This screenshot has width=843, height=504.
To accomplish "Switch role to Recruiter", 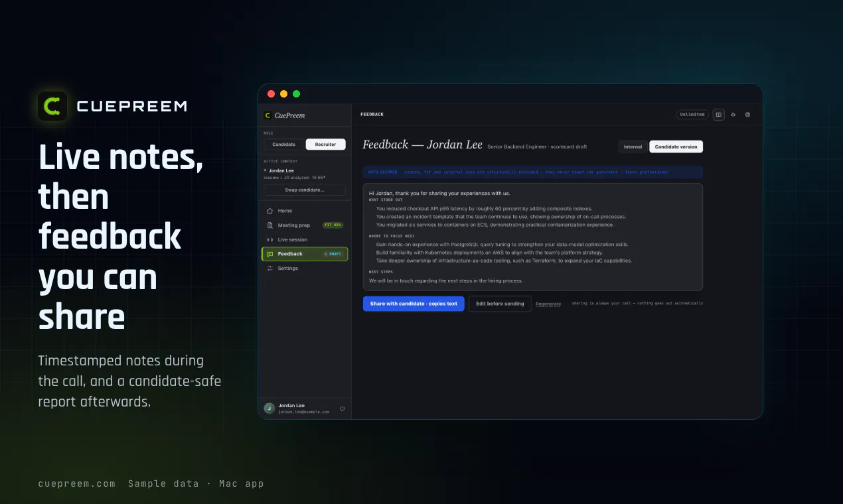I will [325, 145].
